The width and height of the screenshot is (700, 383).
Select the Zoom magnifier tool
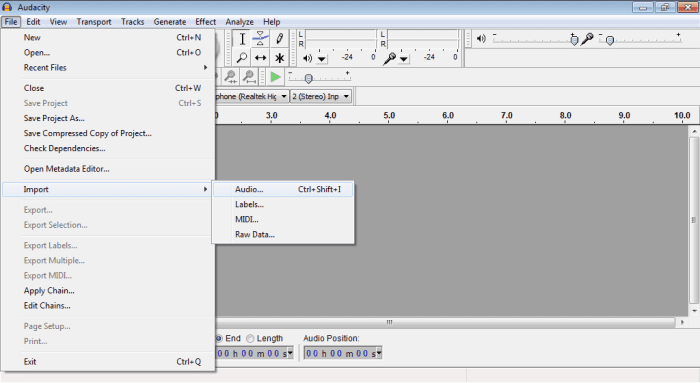pyautogui.click(x=242, y=58)
